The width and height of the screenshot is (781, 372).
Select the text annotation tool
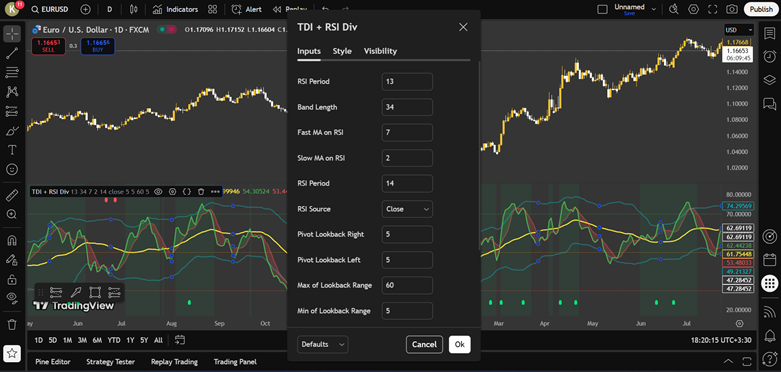[12, 150]
